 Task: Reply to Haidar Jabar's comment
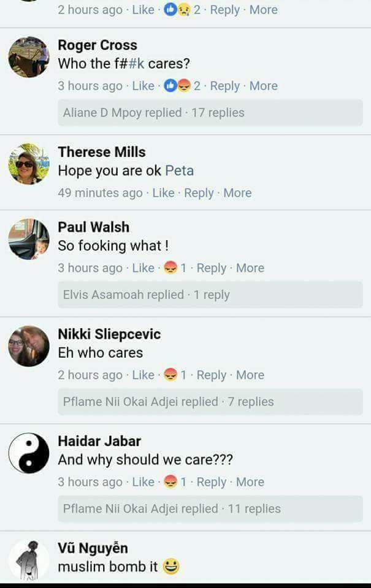point(212,481)
